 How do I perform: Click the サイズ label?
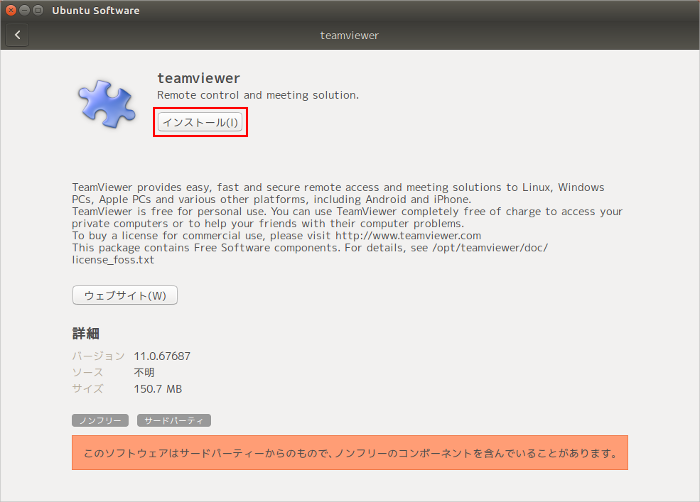coord(88,389)
